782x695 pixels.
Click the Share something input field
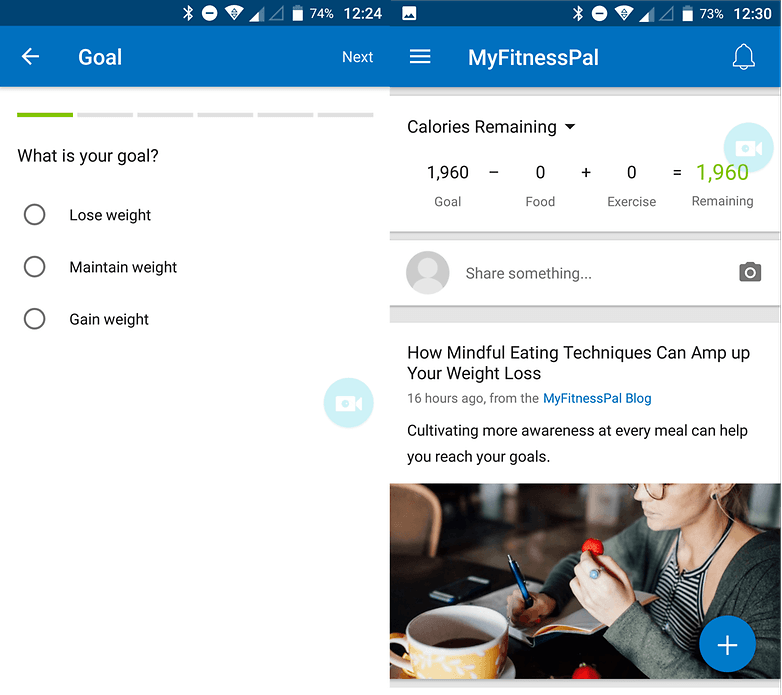point(529,273)
